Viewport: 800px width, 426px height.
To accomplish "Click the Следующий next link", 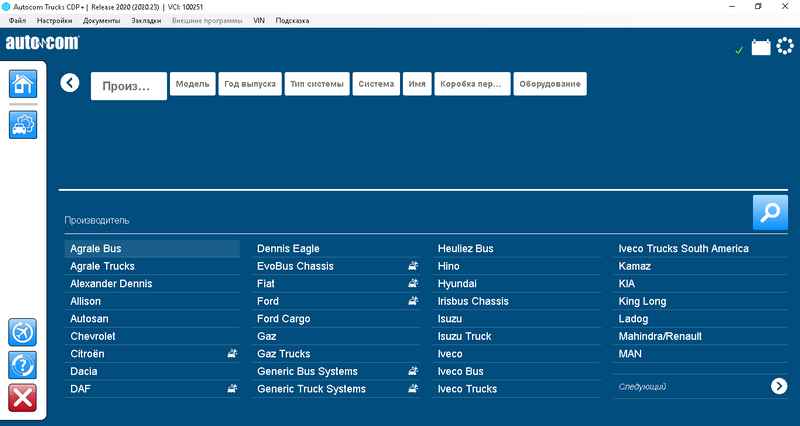I will 642,387.
